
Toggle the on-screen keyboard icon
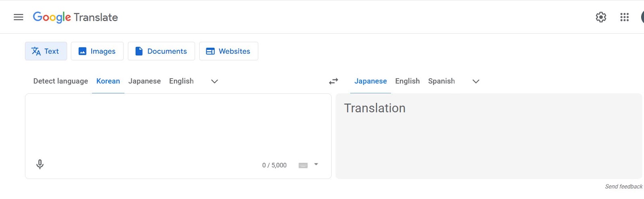click(303, 165)
